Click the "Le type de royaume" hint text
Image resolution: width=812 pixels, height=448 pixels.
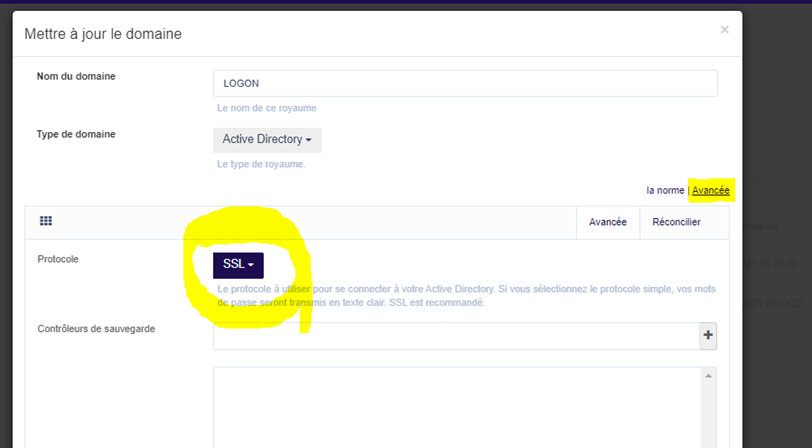(261, 164)
